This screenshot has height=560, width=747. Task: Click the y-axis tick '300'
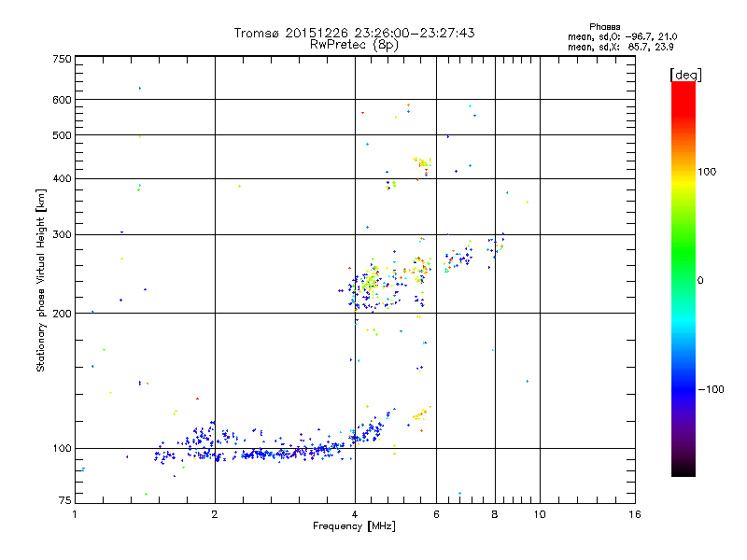coord(62,235)
